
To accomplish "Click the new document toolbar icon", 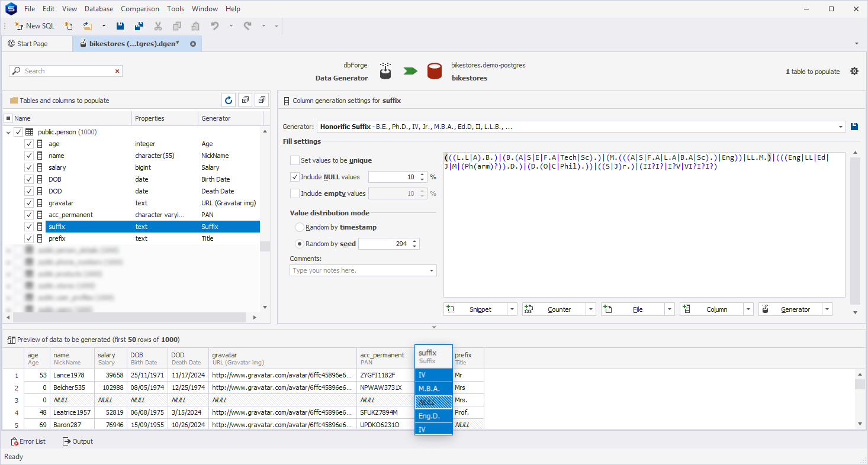I will pyautogui.click(x=69, y=26).
